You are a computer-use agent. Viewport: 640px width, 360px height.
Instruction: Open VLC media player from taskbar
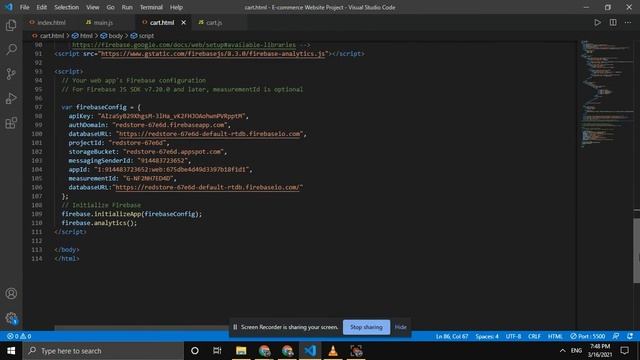tap(333, 351)
